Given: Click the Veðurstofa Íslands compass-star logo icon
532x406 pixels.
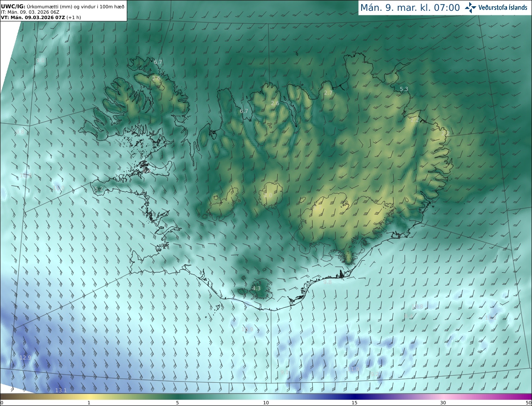Looking at the screenshot, I should (470, 7).
